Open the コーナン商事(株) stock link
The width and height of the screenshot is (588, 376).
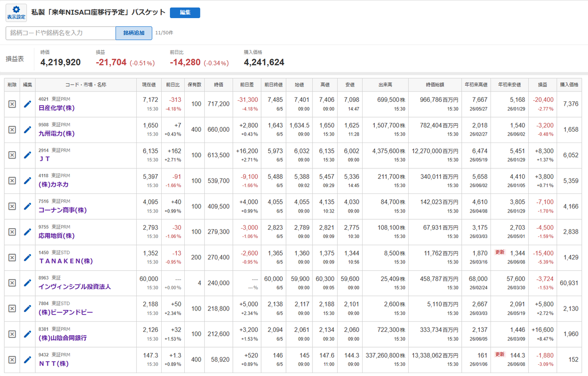click(63, 210)
